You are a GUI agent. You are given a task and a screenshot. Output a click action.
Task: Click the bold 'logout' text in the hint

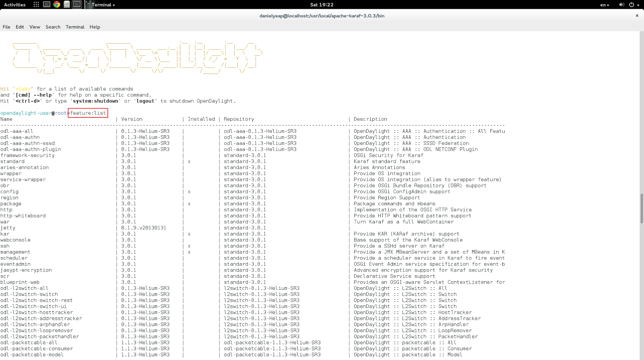[x=145, y=101]
